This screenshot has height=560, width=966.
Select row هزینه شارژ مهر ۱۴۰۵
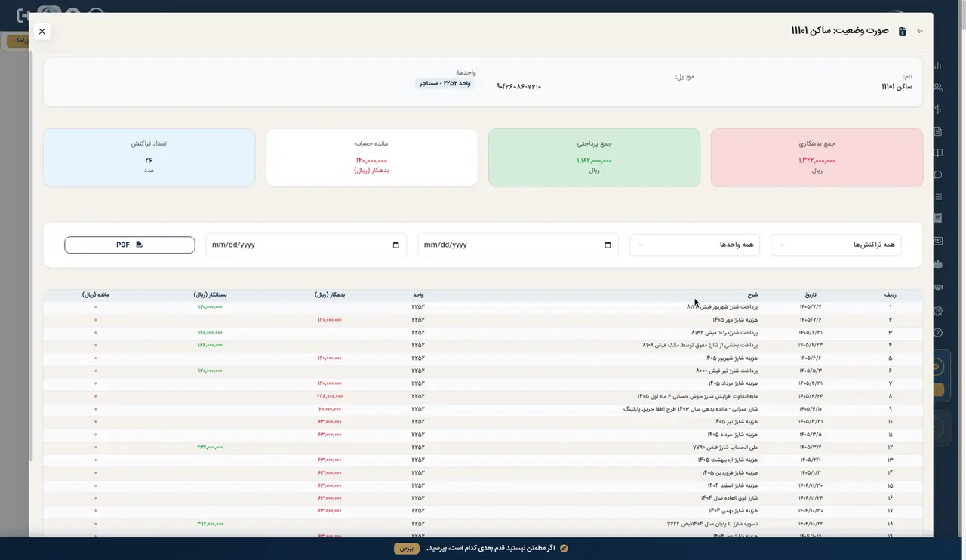point(483,320)
